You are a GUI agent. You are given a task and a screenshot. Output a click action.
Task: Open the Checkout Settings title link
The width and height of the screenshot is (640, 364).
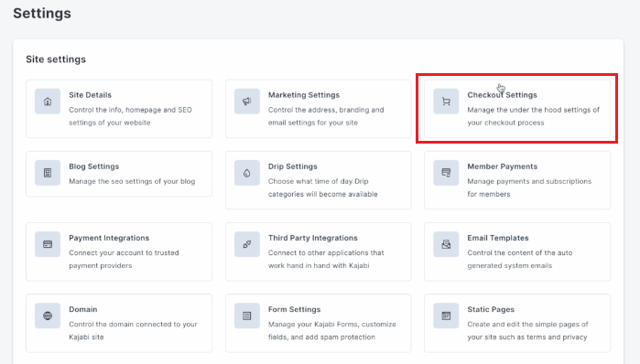point(502,95)
